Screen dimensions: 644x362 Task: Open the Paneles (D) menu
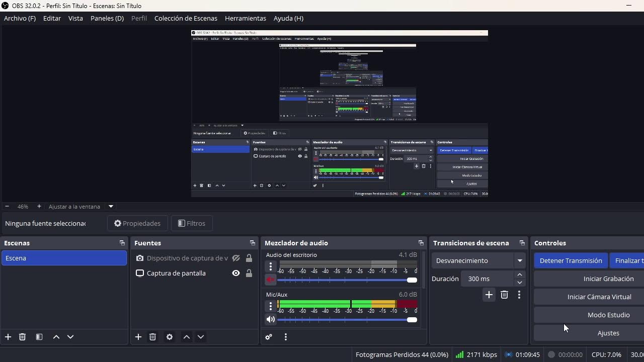click(x=107, y=18)
